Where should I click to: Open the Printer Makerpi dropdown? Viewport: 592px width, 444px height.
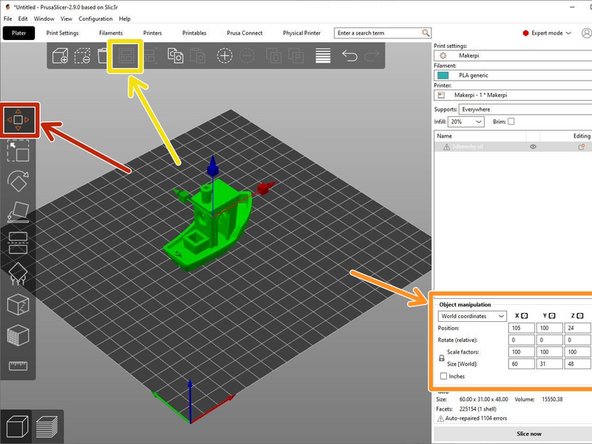tap(513, 95)
